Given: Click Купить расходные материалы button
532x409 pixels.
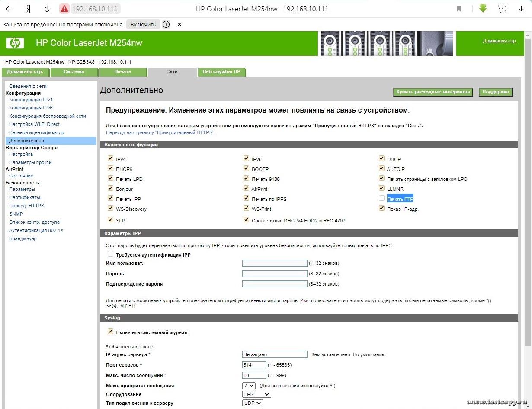Looking at the screenshot, I should [x=433, y=92].
